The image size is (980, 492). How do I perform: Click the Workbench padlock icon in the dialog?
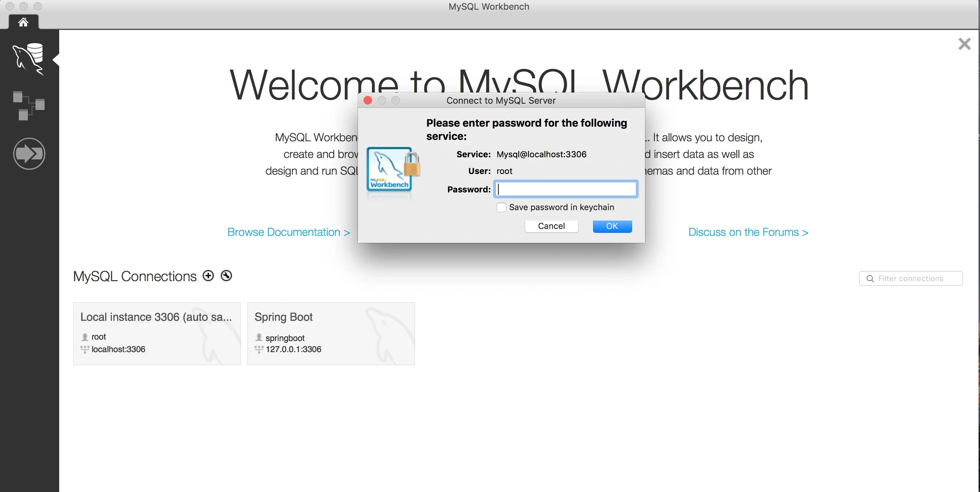tap(393, 169)
